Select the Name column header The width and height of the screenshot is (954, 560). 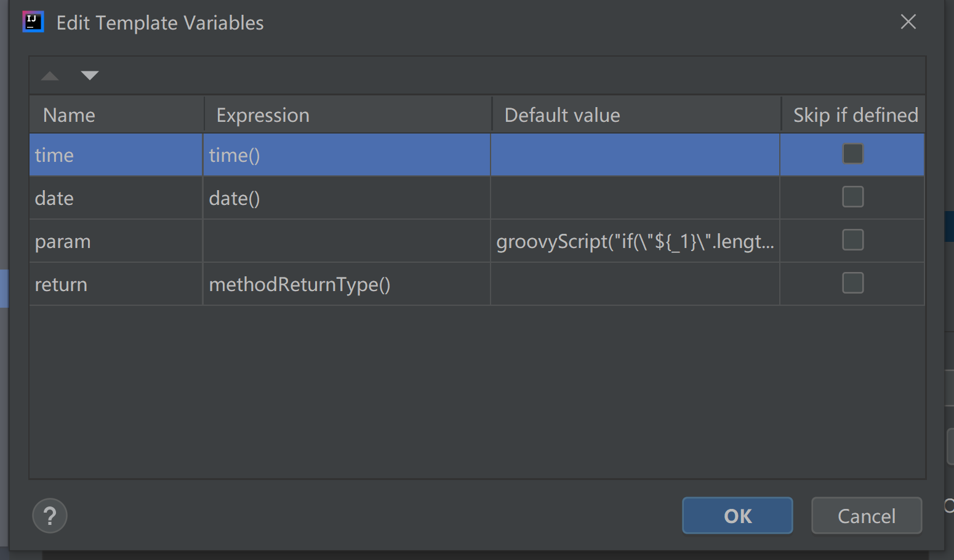coord(117,114)
